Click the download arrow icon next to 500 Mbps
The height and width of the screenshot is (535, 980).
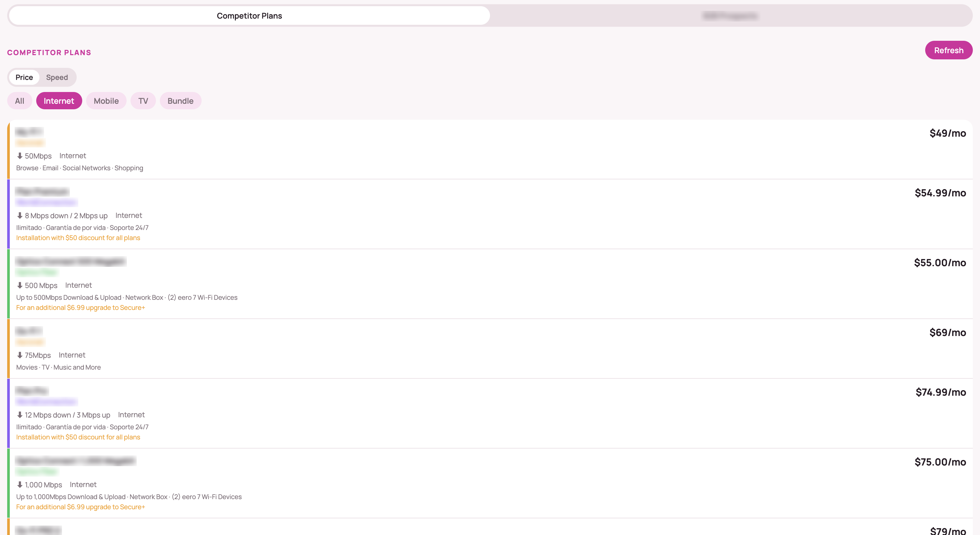coord(20,285)
